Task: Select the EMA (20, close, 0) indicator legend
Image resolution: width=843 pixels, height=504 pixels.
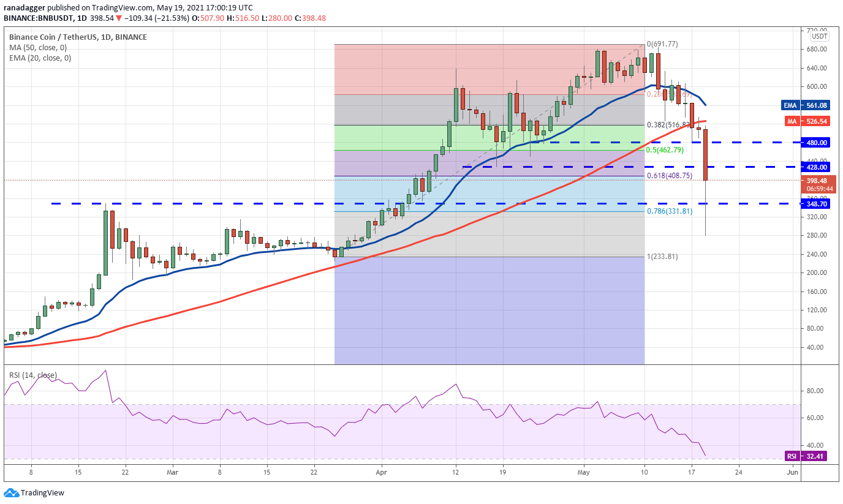Action: point(41,58)
